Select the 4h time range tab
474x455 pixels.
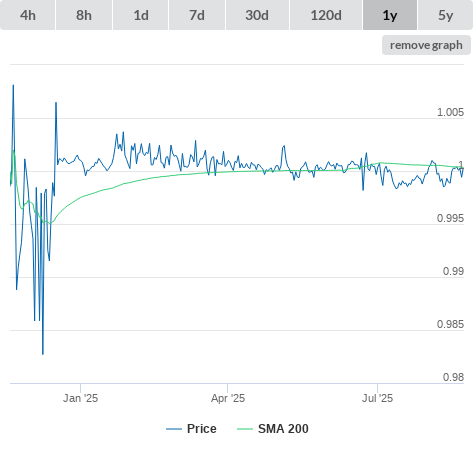[28, 15]
